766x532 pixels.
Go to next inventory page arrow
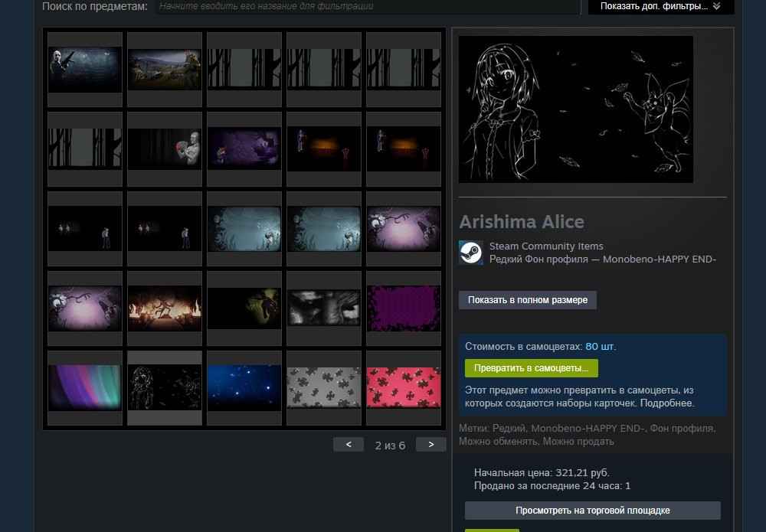(430, 445)
